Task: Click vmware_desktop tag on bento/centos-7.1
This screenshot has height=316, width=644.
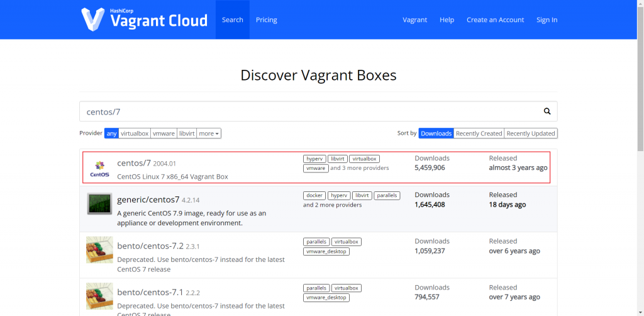Action: (x=326, y=298)
